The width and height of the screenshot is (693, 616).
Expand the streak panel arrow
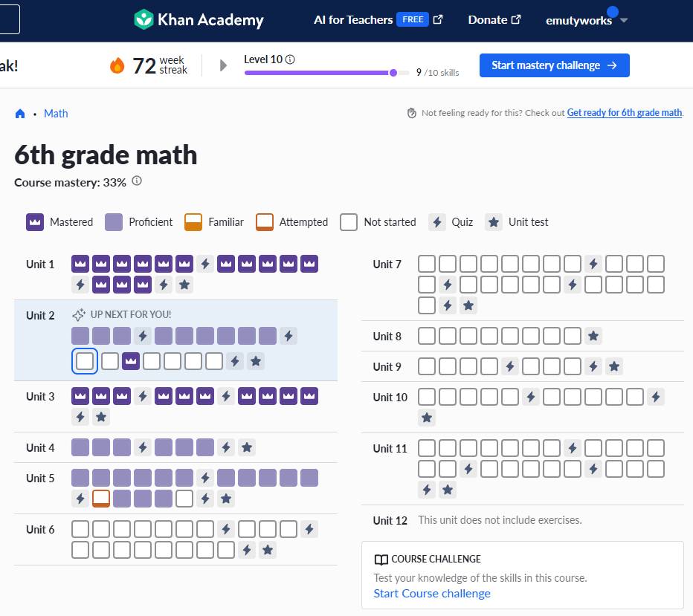(223, 66)
